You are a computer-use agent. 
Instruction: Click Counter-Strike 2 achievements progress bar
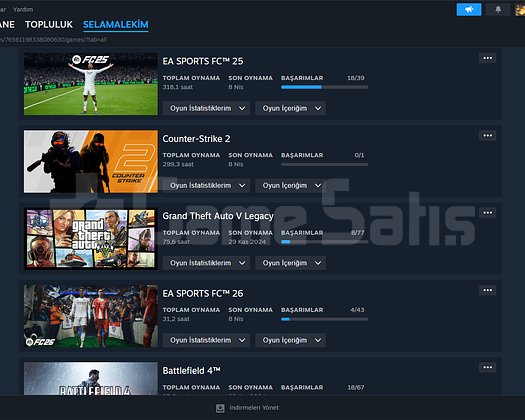tap(324, 164)
